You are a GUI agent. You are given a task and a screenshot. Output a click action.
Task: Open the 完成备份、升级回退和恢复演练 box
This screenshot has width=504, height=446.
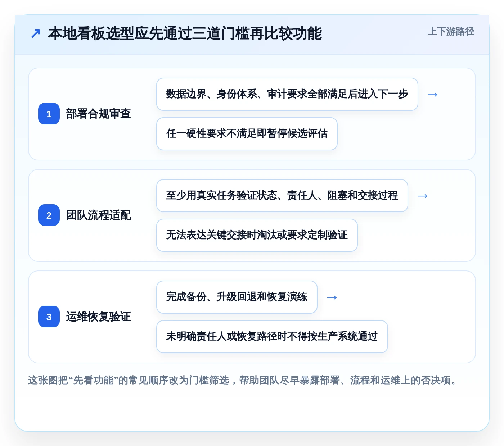(x=237, y=297)
